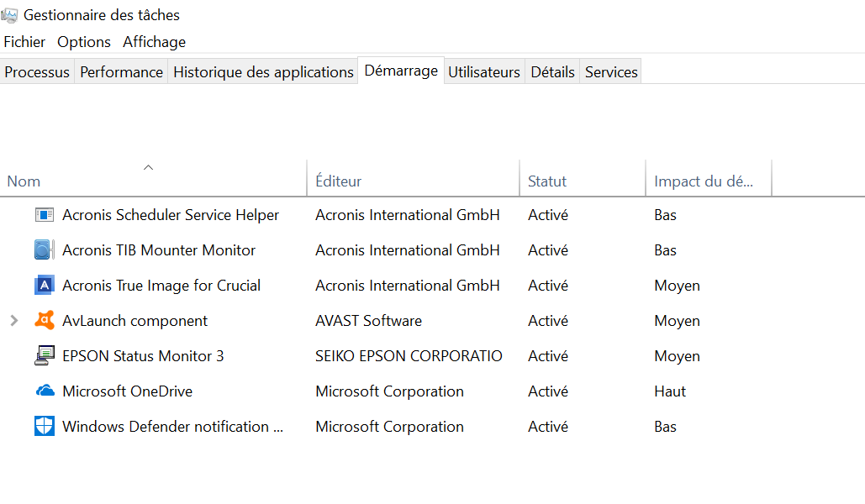This screenshot has width=865, height=504.
Task: Switch to the Performance tab
Action: 121,72
